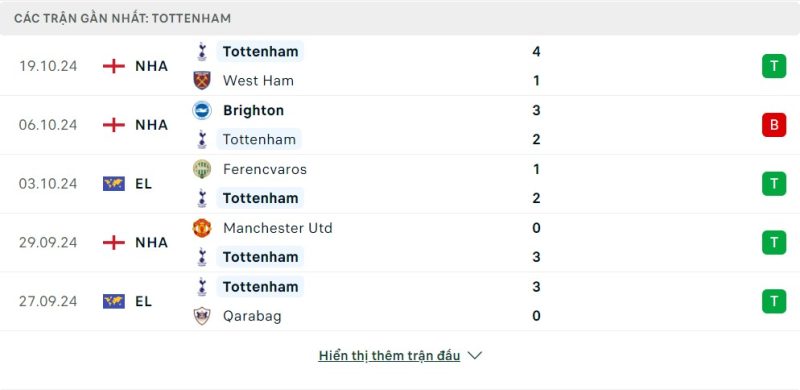This screenshot has height=390, width=800.
Task: Click Tottenham crest in West Ham match
Action: click(202, 52)
